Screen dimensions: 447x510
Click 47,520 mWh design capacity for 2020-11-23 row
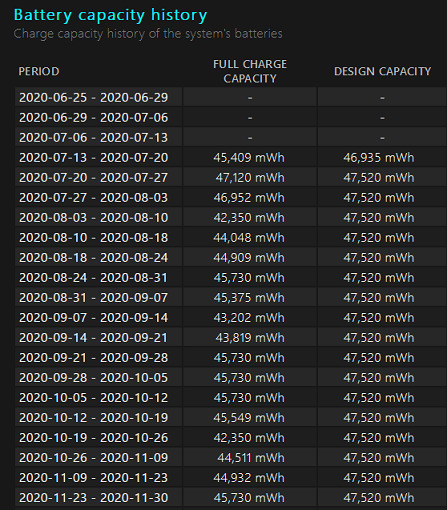coord(379,498)
